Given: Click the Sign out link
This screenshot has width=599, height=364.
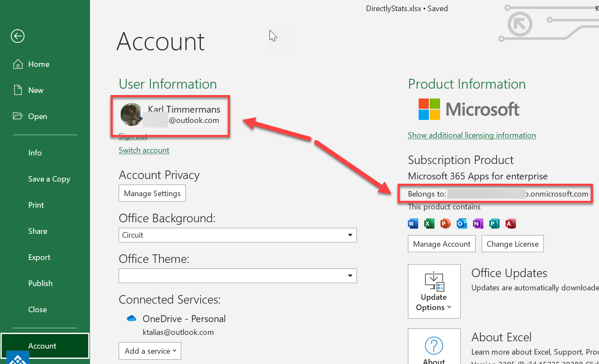Looking at the screenshot, I should [133, 136].
